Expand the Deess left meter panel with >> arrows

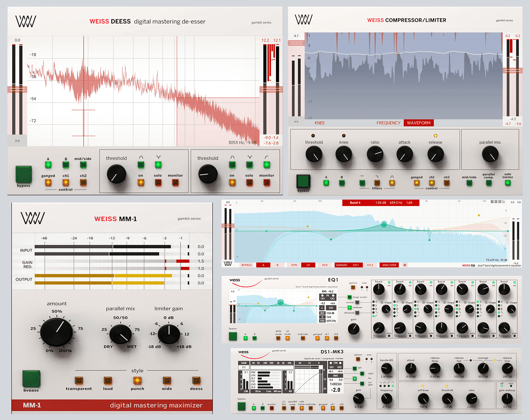(17, 141)
